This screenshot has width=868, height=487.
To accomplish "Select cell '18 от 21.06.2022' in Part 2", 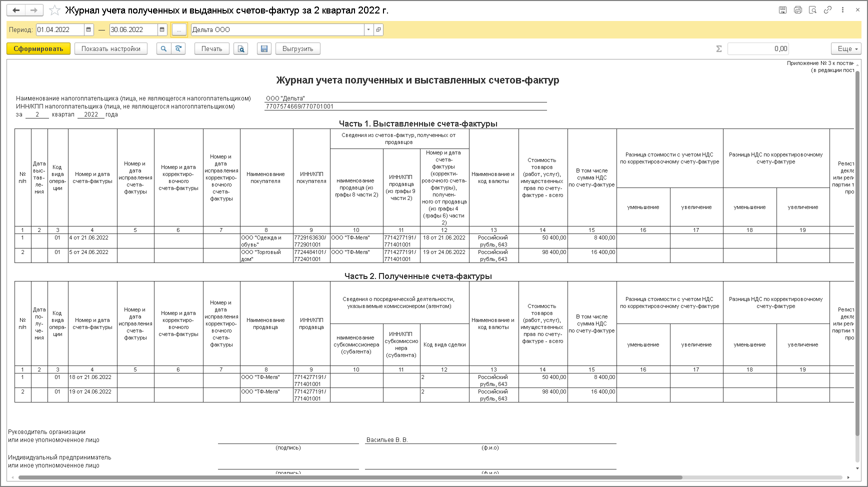I will pos(92,380).
